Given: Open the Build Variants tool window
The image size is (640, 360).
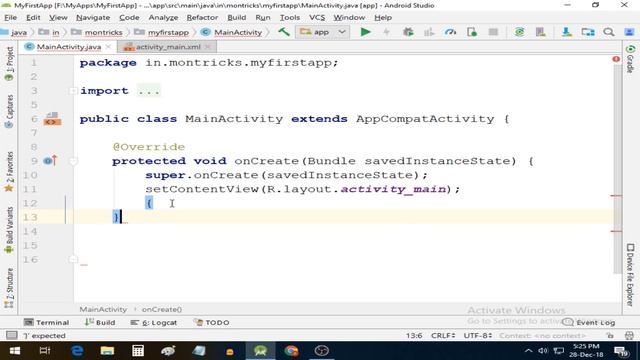Looking at the screenshot, I should click(9, 231).
